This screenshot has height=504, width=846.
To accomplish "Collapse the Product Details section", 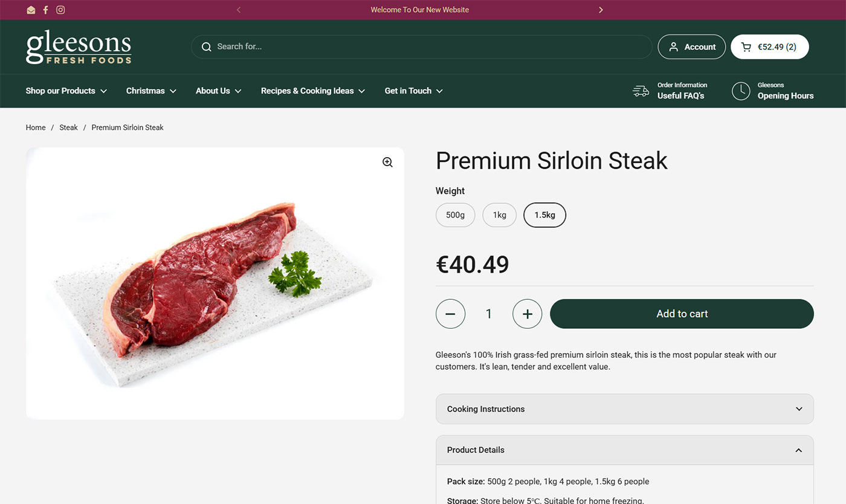I will tap(624, 450).
